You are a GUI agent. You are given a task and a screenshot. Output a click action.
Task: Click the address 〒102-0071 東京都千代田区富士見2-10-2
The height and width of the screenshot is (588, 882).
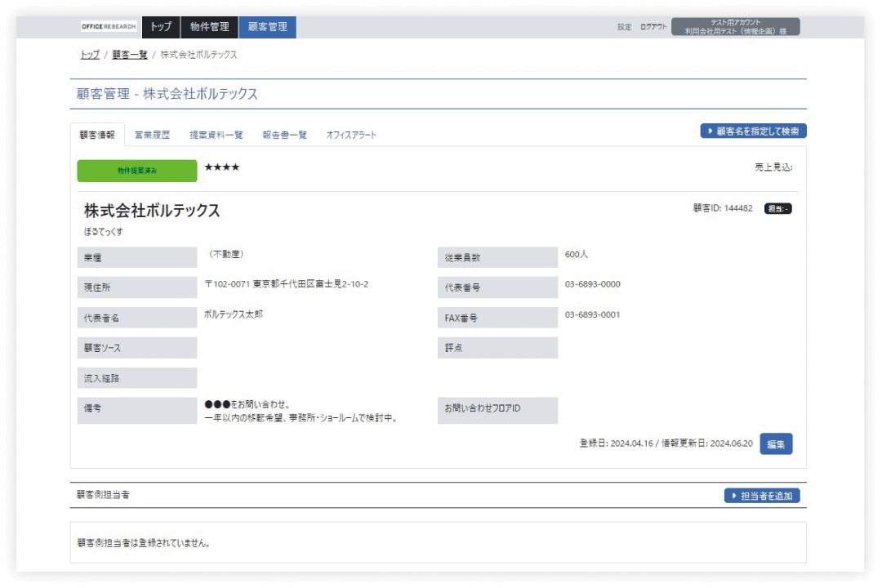point(287,284)
